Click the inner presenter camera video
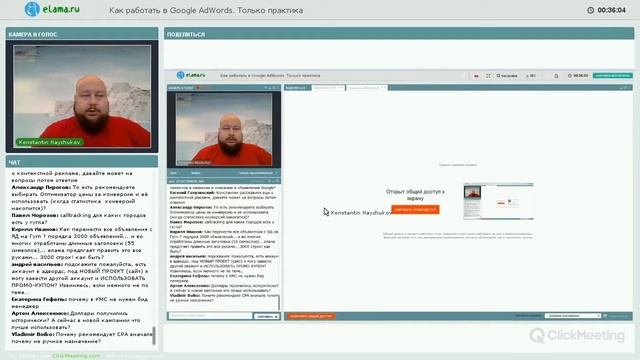The image size is (640, 360). point(224,129)
